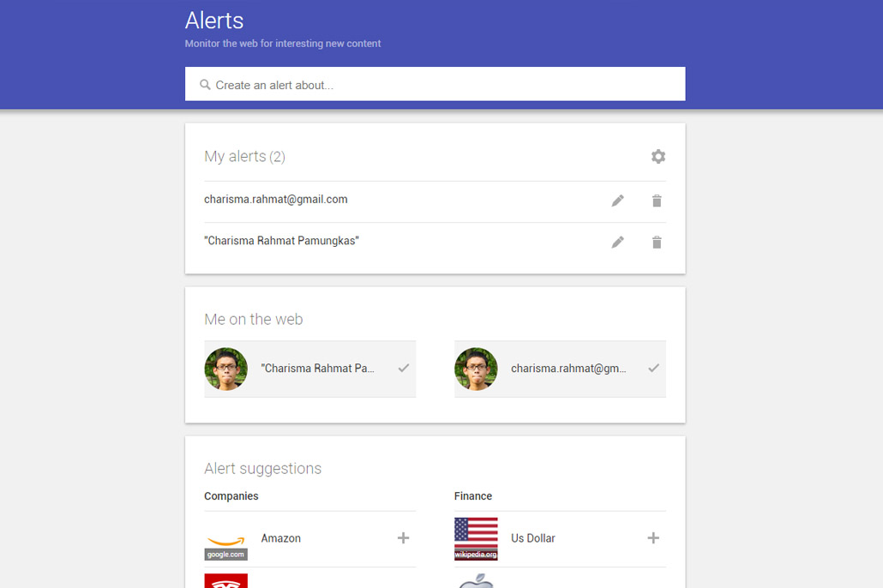Edit the "Charisma Rahmat Pamungkas" alert pencil
The width and height of the screenshot is (883, 588).
point(617,243)
